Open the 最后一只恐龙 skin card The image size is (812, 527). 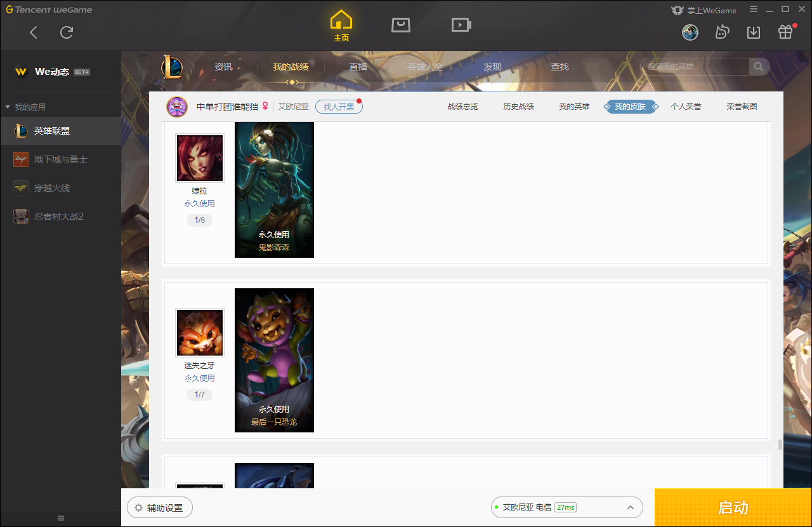[x=274, y=360]
